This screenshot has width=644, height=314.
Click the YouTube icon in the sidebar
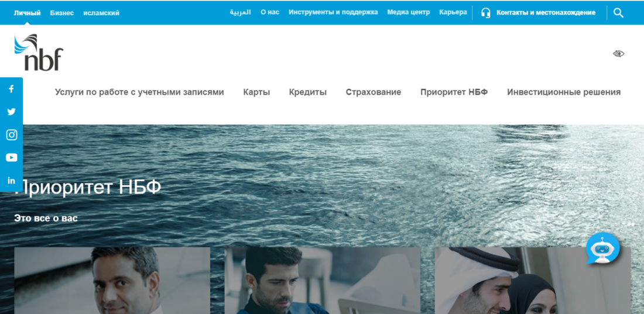(x=11, y=158)
